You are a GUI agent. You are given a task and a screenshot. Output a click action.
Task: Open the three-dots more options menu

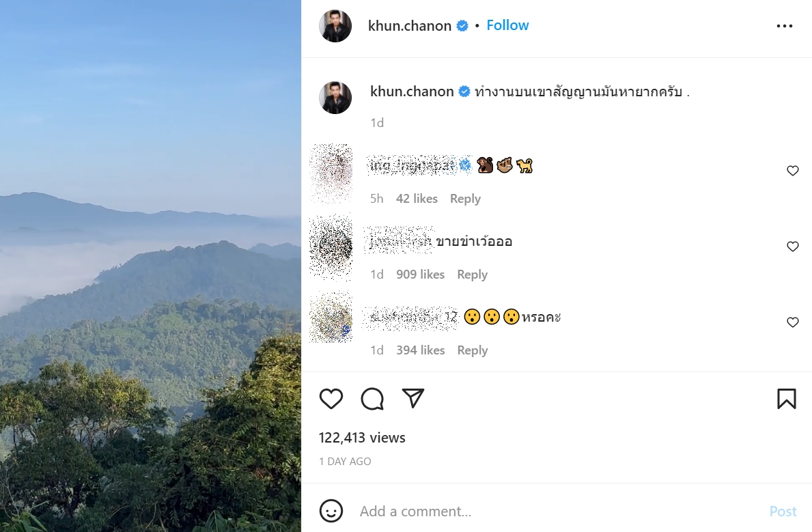click(785, 26)
